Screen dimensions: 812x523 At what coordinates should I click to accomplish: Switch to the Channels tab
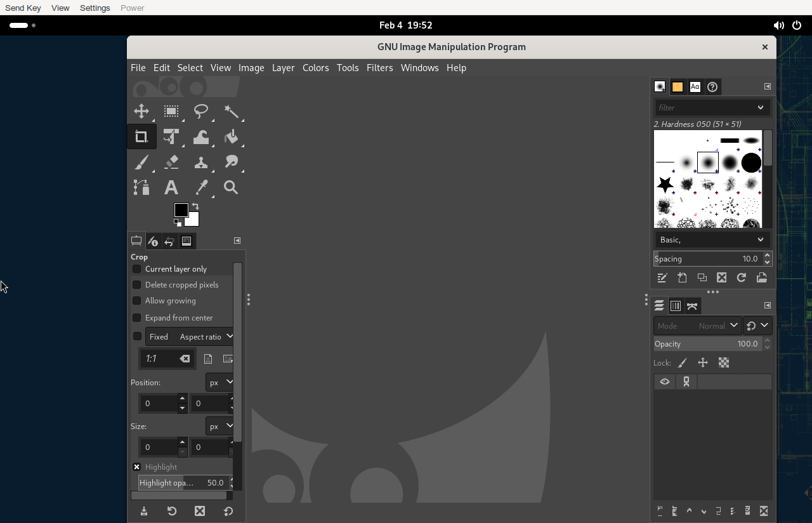click(676, 306)
